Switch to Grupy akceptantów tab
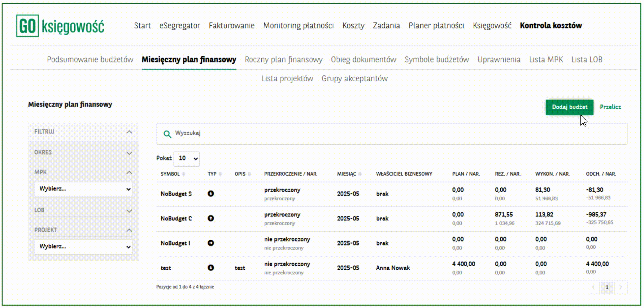Screen dimensions: 644x308 355,79
